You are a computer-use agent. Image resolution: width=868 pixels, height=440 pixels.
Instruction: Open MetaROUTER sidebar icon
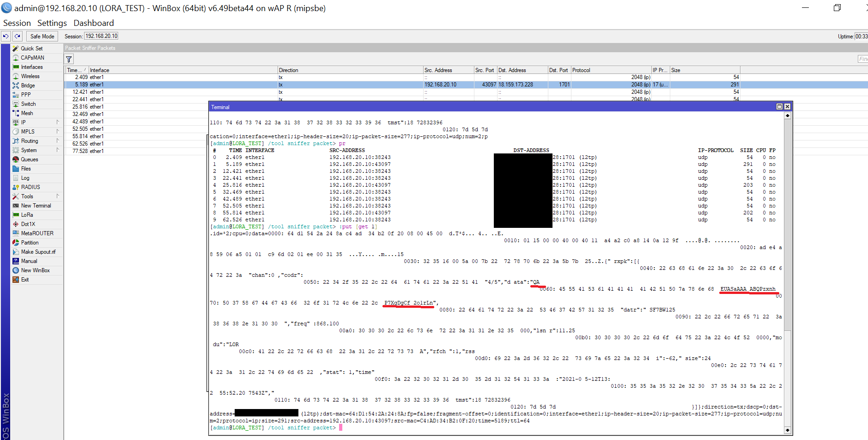tap(16, 233)
